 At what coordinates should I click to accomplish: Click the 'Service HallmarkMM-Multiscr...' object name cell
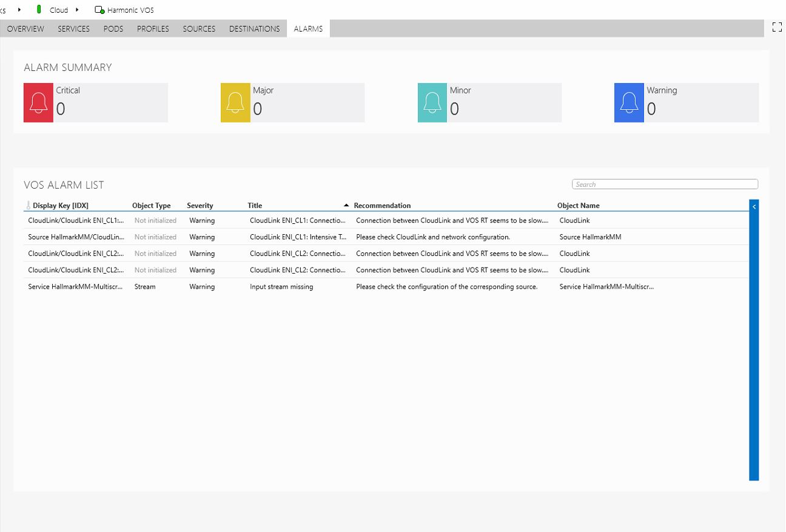click(x=606, y=287)
